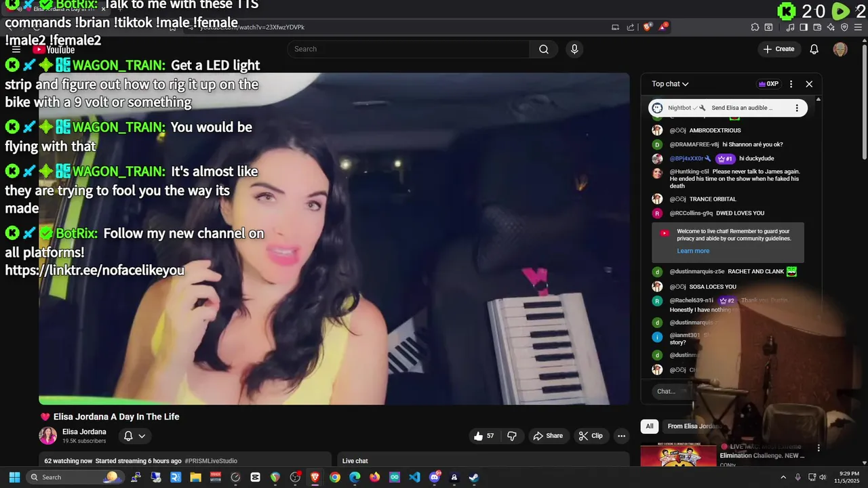This screenshot has height=488, width=868.
Task: Open Firefox from the taskbar
Action: tap(375, 477)
